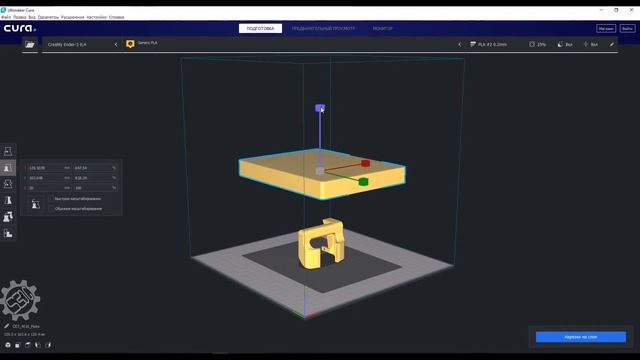
Task: Click the model dimensions text at bottom left
Action: (x=24, y=334)
